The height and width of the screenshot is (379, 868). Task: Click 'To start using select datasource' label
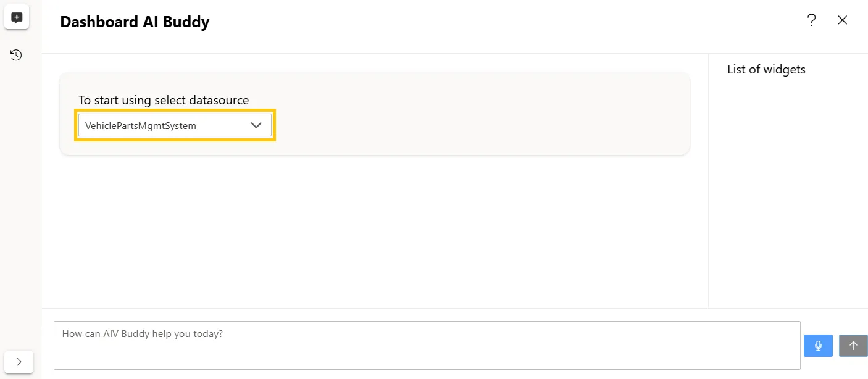click(x=164, y=100)
